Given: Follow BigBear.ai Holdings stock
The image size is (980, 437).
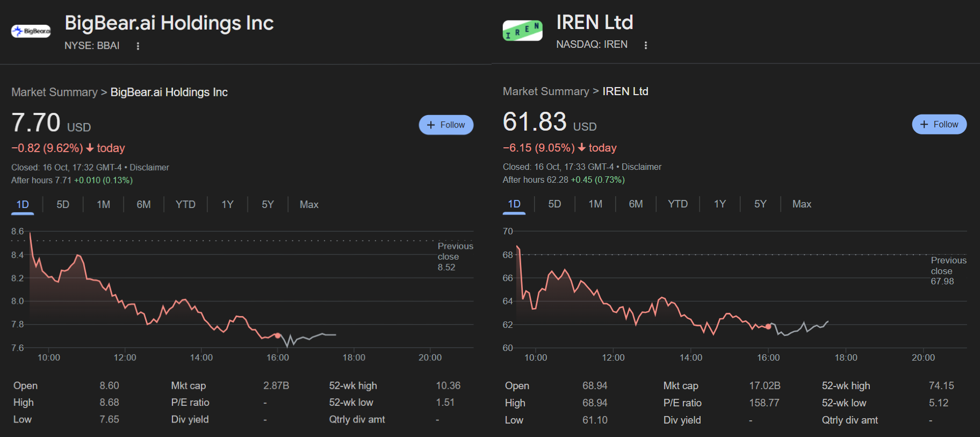Looking at the screenshot, I should point(445,125).
